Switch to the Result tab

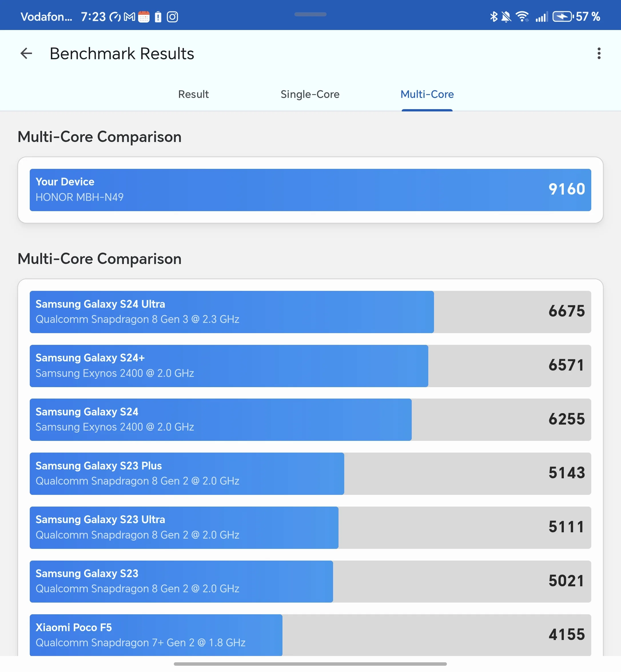tap(193, 94)
